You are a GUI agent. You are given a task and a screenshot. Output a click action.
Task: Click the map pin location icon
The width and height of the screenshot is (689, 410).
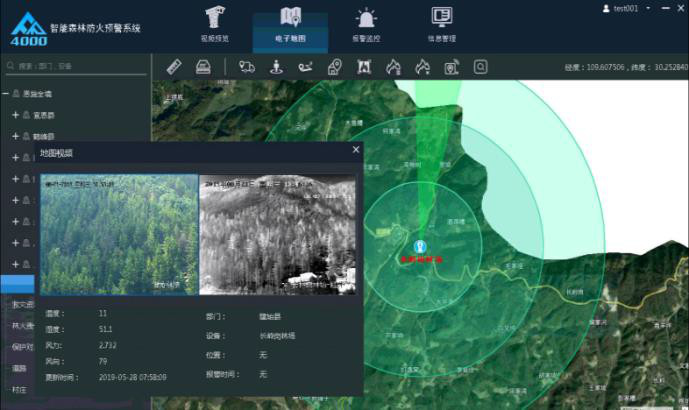pyautogui.click(x=335, y=67)
